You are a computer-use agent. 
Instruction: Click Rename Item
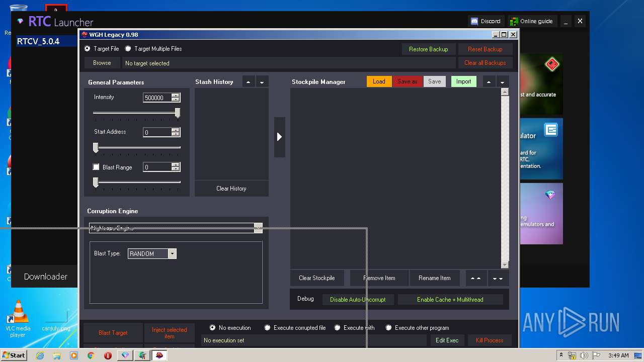[x=435, y=278]
